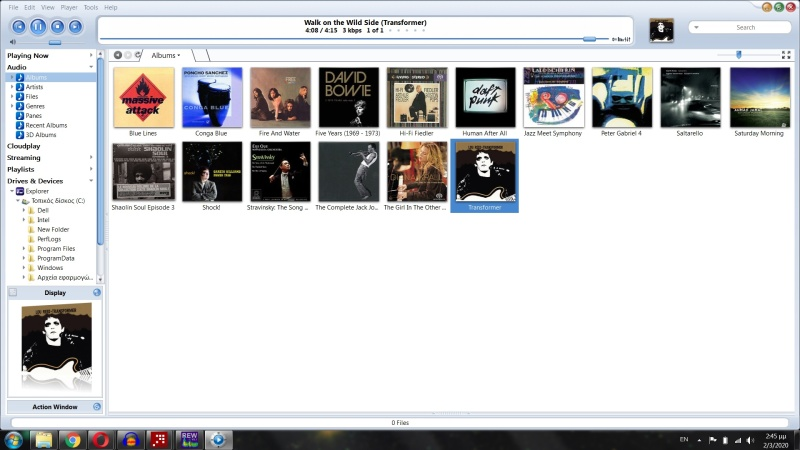Expand the Playlists section arrow

[x=91, y=169]
